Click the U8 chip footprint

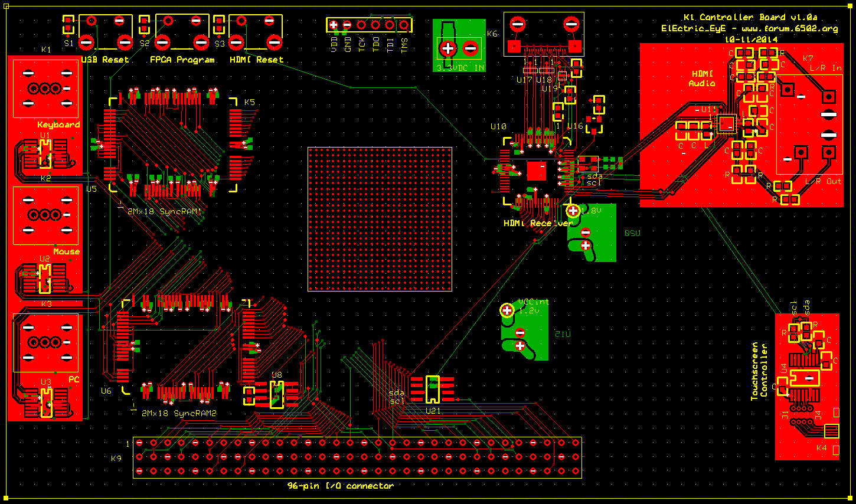(x=276, y=395)
